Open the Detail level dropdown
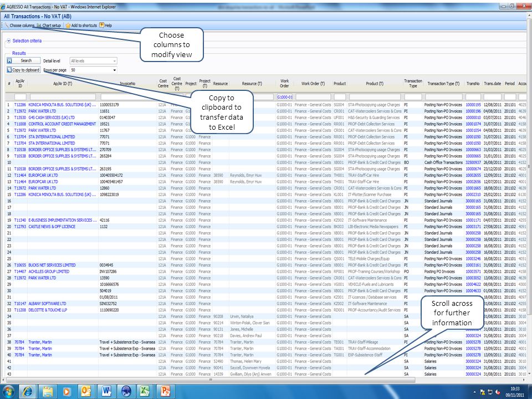Viewport: 532px width, 399px height. (x=93, y=61)
